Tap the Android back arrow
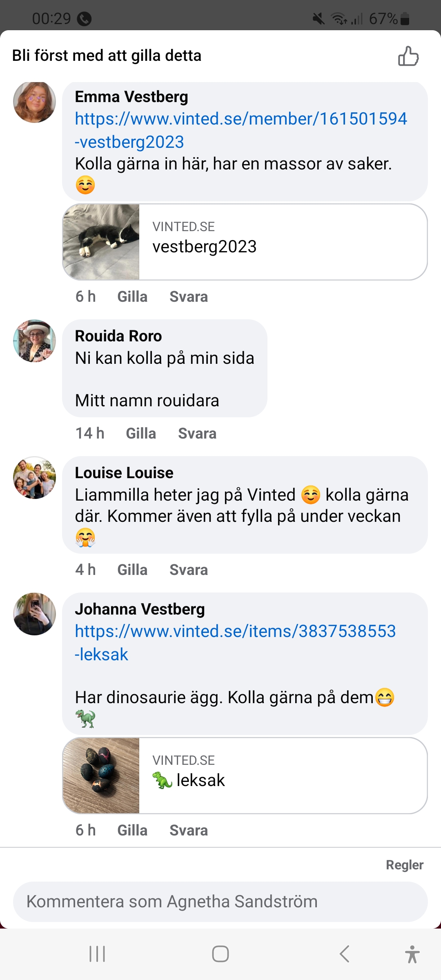Viewport: 441px width, 980px height. coord(344,954)
